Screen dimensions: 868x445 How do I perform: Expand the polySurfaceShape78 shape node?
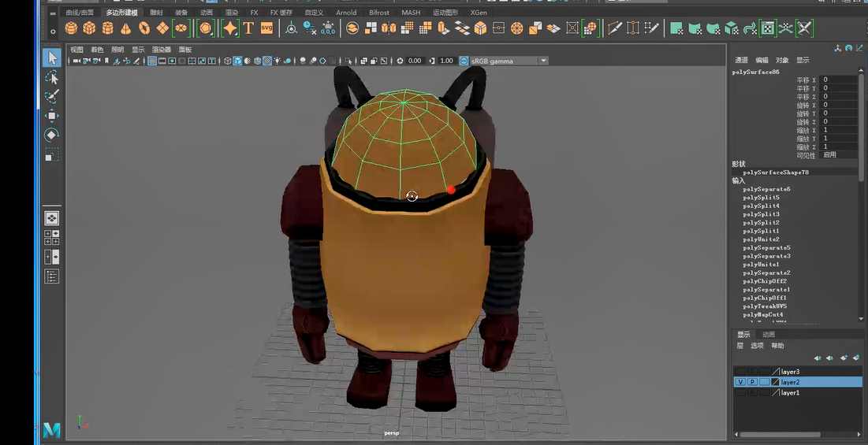click(775, 172)
